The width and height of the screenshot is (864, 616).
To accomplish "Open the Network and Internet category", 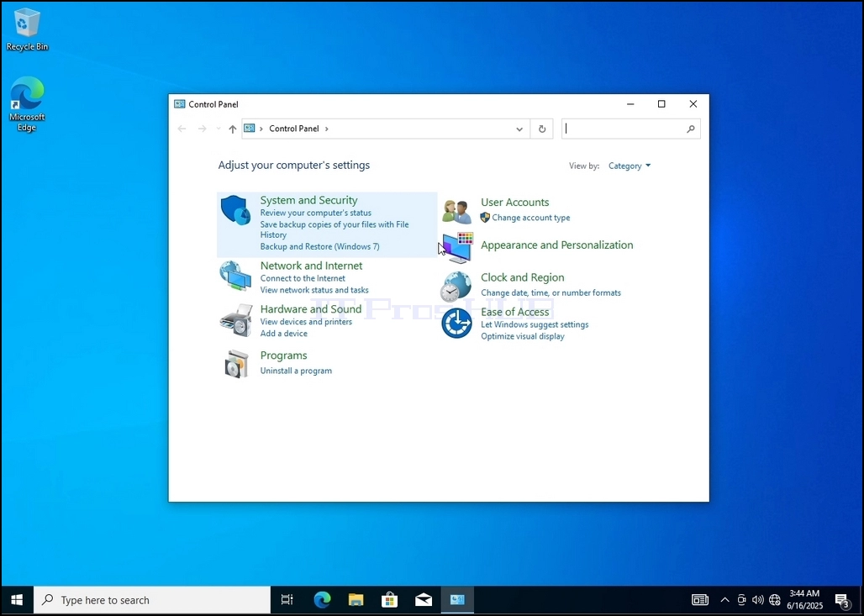I will point(311,266).
